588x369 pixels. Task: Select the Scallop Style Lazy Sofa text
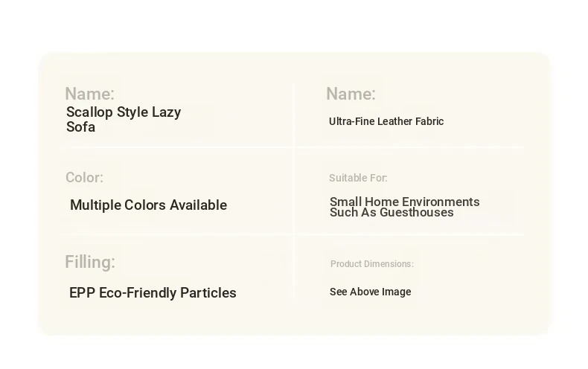[x=124, y=119]
